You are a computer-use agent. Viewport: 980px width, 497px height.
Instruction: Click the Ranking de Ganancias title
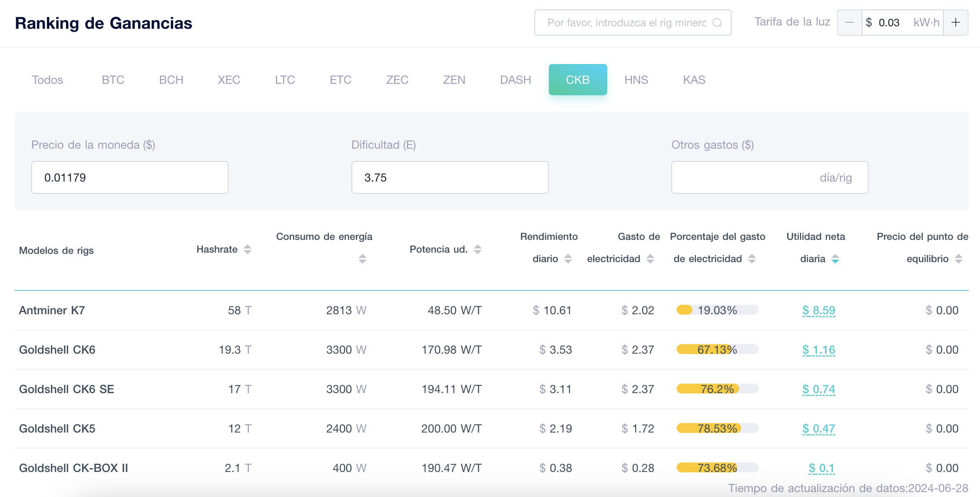(x=104, y=23)
